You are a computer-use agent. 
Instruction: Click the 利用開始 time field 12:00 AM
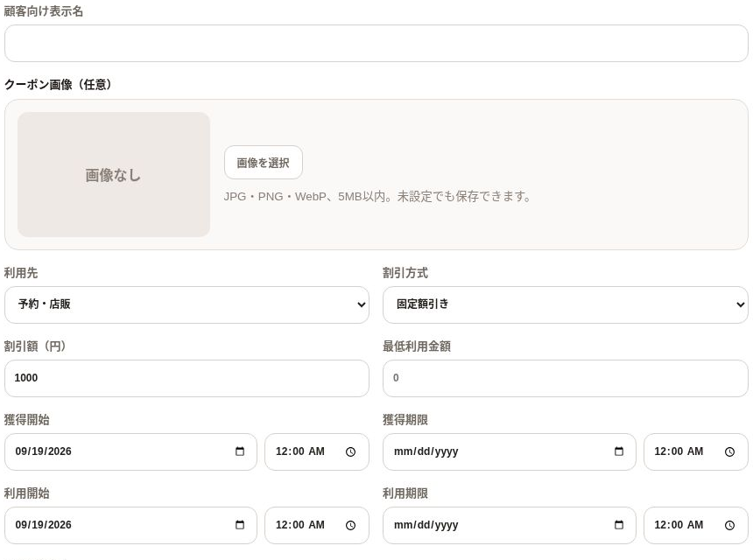(x=317, y=525)
